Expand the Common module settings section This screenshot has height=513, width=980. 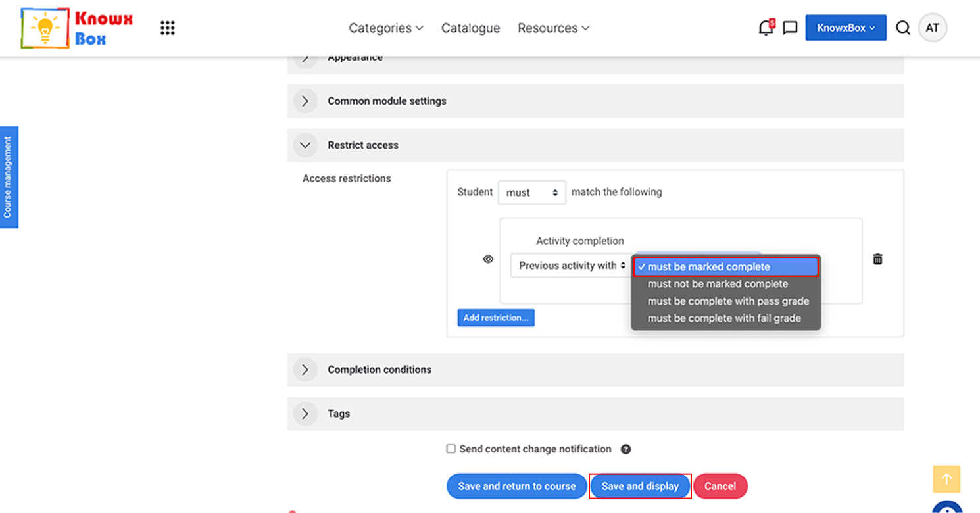click(595, 101)
